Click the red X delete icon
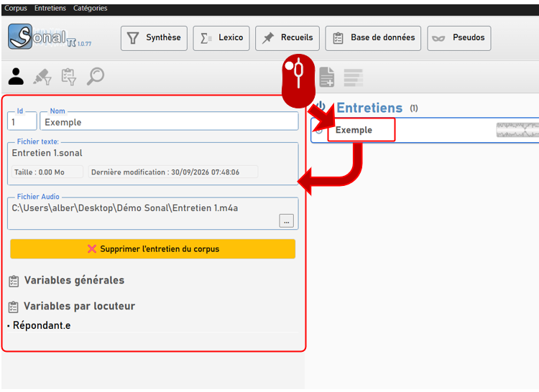 click(x=92, y=249)
